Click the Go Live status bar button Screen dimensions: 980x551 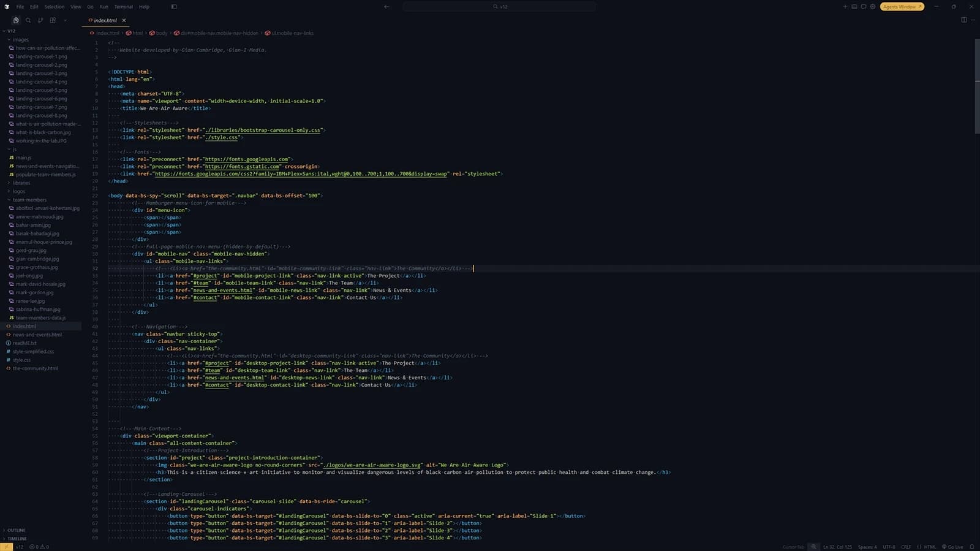pyautogui.click(x=952, y=547)
